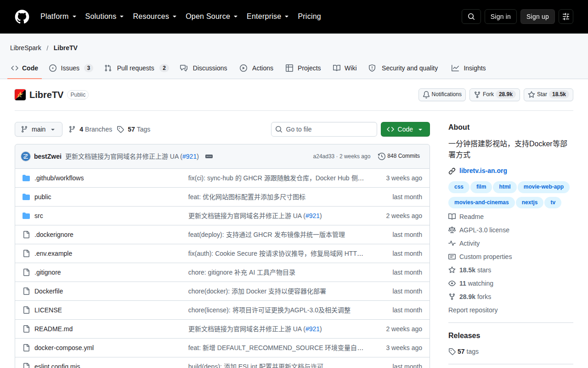Open the src folder
This screenshot has width=588, height=368.
(x=39, y=216)
